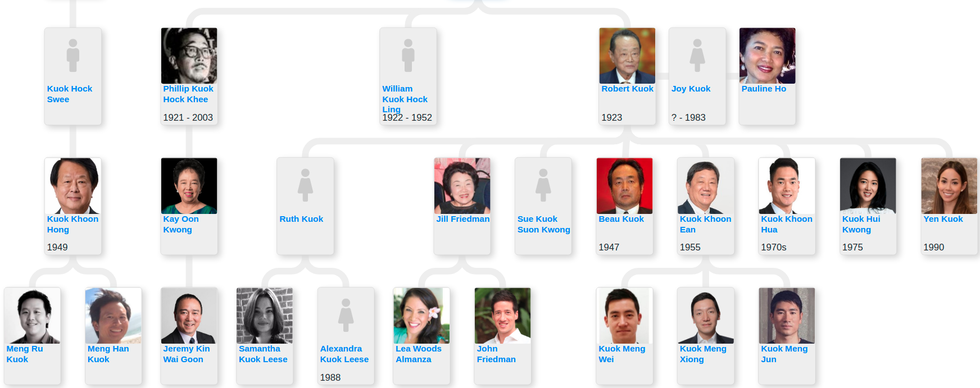Open John Friedman's portrait photo
Screen dimensions: 980x388
(x=503, y=316)
